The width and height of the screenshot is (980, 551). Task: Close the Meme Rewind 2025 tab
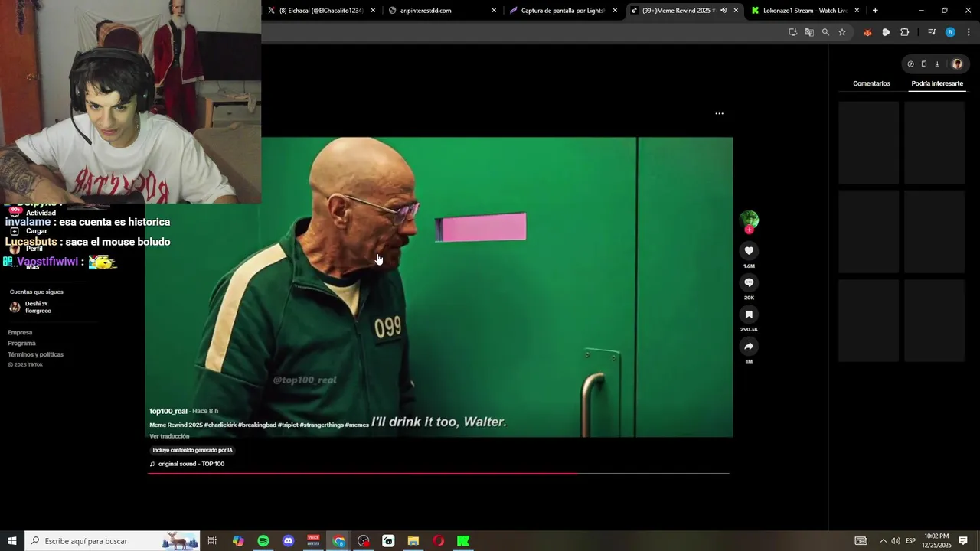(736, 11)
